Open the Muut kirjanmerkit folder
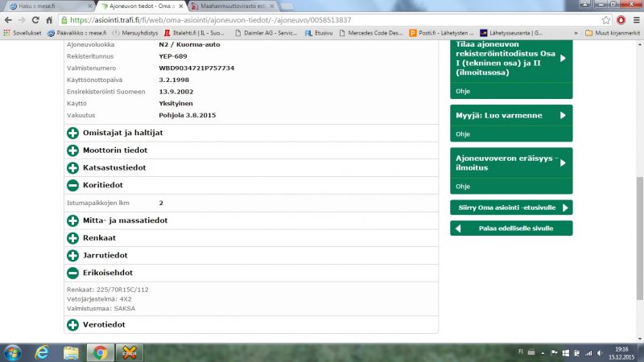This screenshot has width=644, height=362. (613, 33)
